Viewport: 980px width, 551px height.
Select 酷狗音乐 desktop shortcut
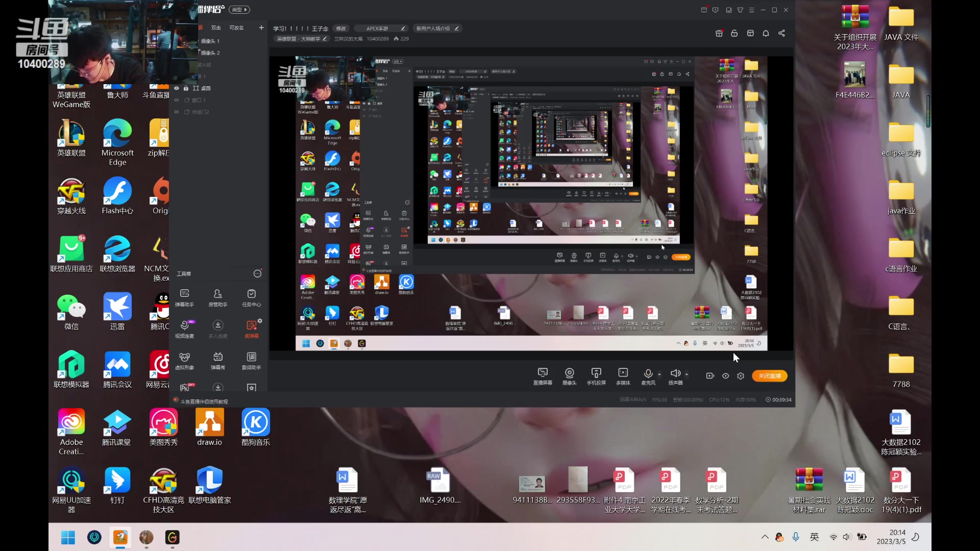tap(256, 428)
